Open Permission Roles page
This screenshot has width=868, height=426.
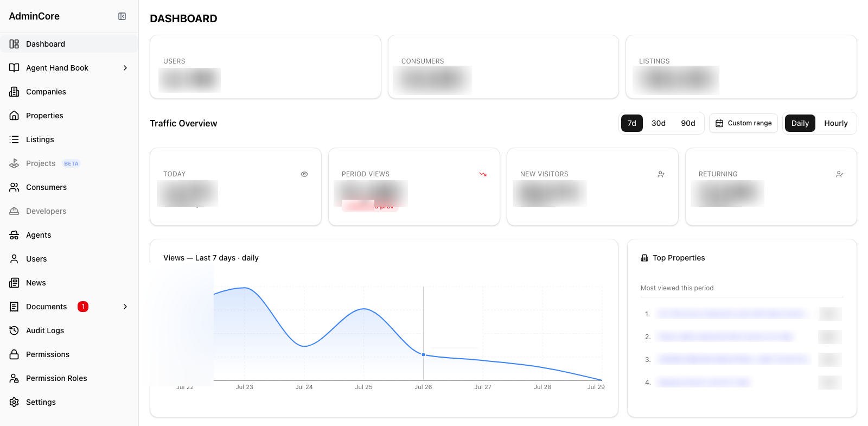coord(69,378)
